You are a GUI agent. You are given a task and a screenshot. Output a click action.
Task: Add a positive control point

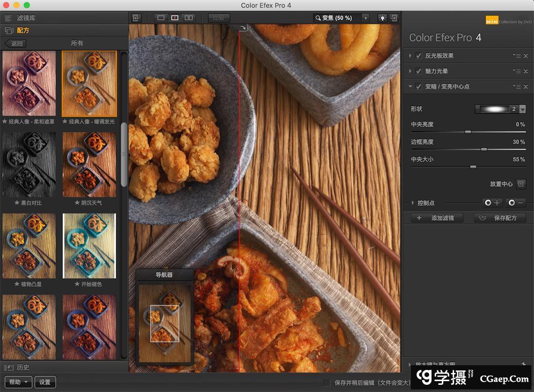(x=492, y=203)
